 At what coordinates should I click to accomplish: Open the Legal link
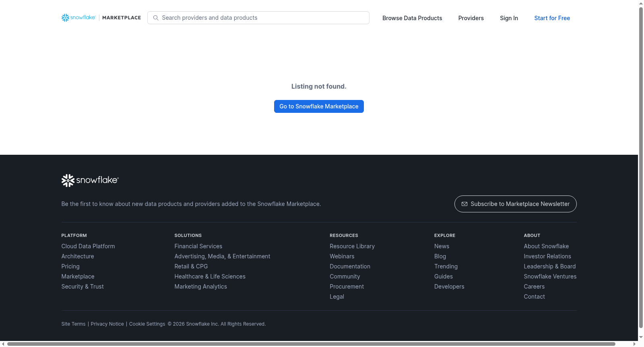point(337,297)
